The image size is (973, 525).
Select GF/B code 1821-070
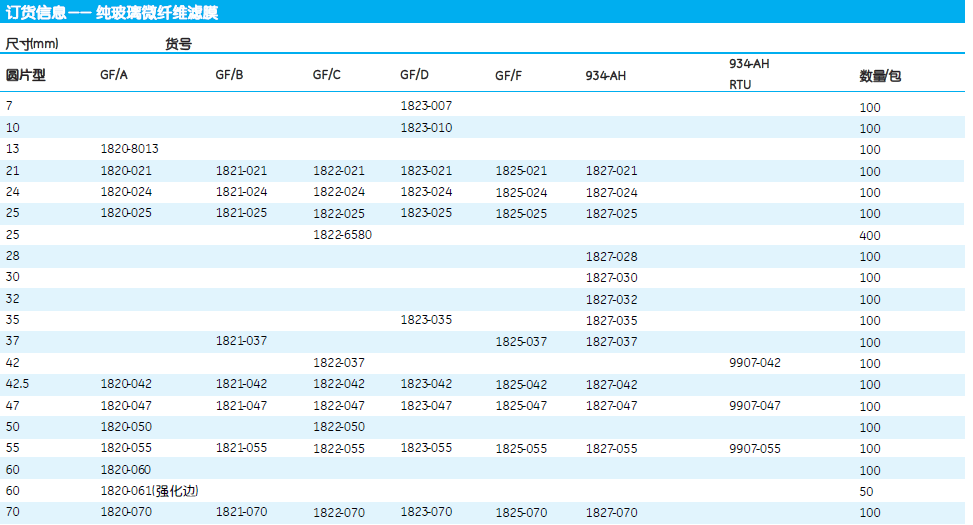241,512
